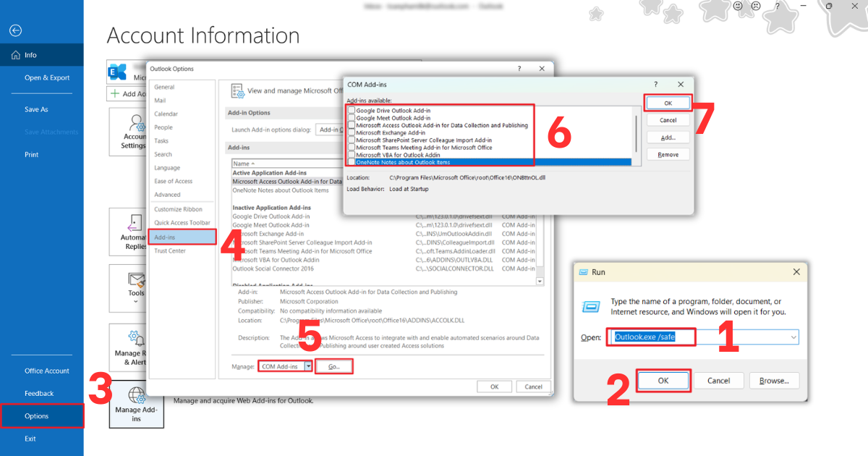Select General in Outlook Options sidebar
This screenshot has height=456, width=868.
(x=164, y=87)
